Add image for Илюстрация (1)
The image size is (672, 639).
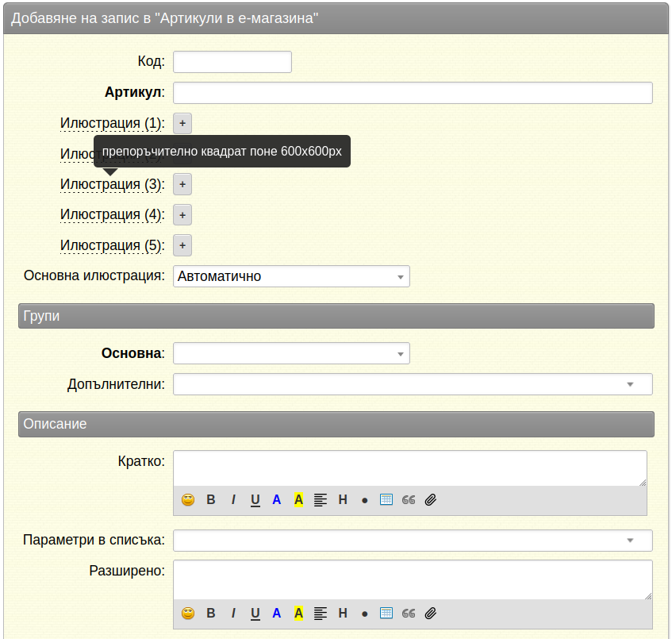[182, 124]
